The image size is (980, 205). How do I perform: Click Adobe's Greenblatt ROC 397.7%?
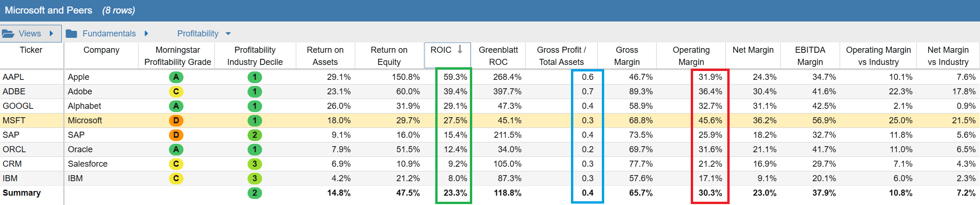click(x=507, y=92)
